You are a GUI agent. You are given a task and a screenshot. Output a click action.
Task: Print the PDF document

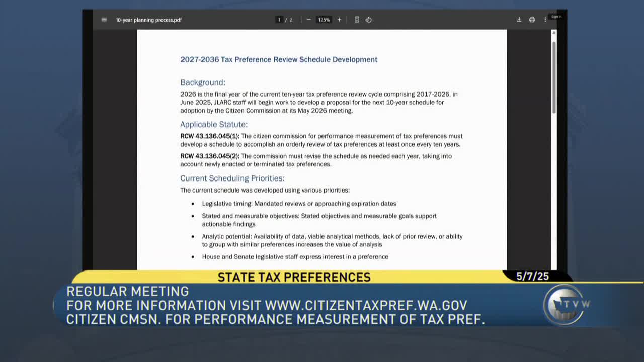click(532, 20)
